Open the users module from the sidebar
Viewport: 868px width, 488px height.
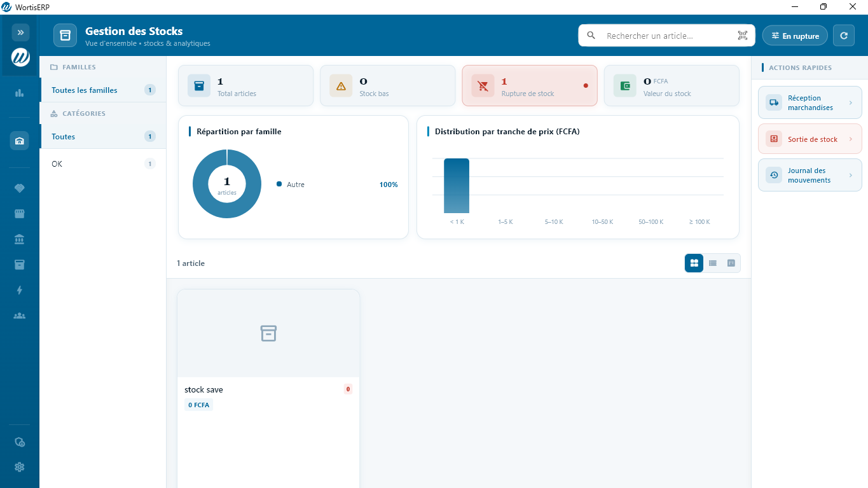point(19,316)
